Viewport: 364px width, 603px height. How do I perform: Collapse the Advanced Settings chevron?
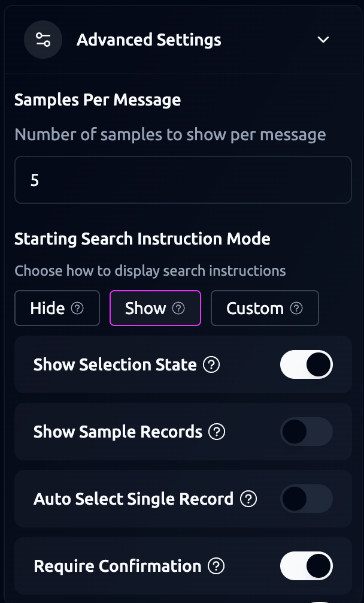click(x=323, y=40)
